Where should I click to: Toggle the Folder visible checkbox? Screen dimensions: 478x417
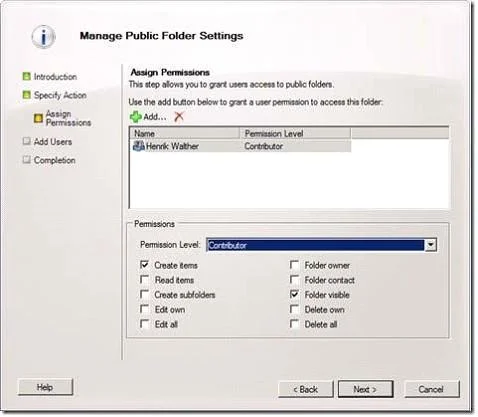294,294
